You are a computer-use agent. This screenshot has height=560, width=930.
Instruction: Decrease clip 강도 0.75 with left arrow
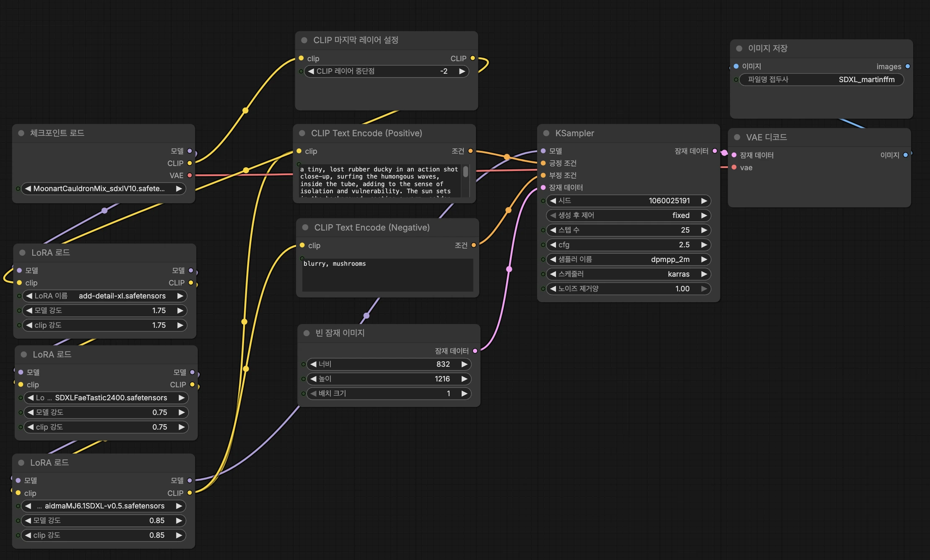click(x=31, y=427)
